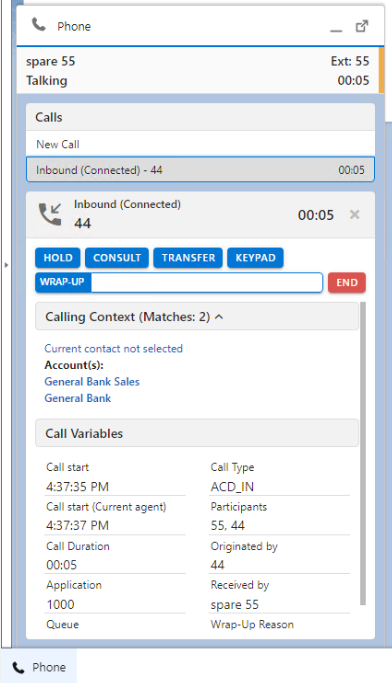The image size is (392, 683).
Task: Open the General Bank Sales account link
Action: (x=92, y=382)
